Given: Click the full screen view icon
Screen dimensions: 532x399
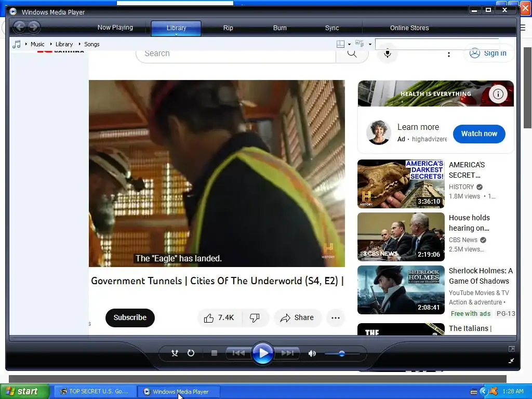Looking at the screenshot, I should [x=512, y=349].
